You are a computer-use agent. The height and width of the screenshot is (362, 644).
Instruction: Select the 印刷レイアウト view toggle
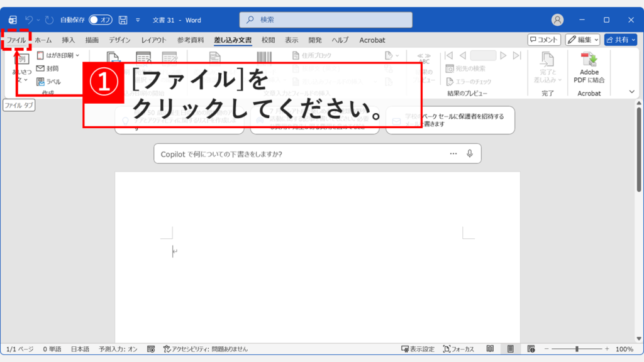511,349
